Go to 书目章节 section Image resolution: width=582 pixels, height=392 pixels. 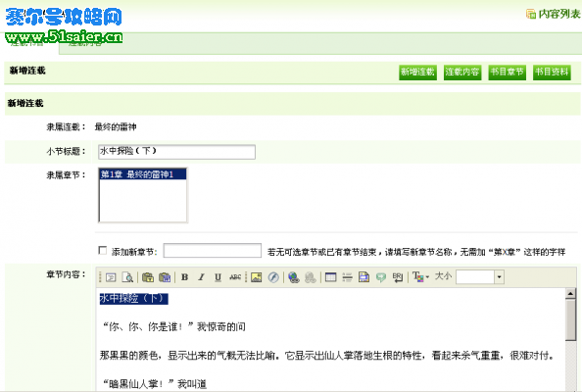coord(507,72)
